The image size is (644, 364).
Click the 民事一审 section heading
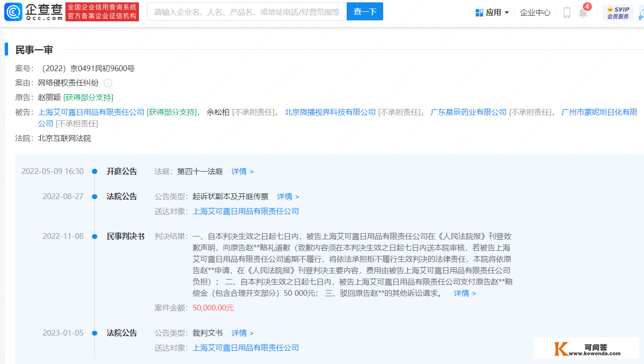(x=34, y=50)
